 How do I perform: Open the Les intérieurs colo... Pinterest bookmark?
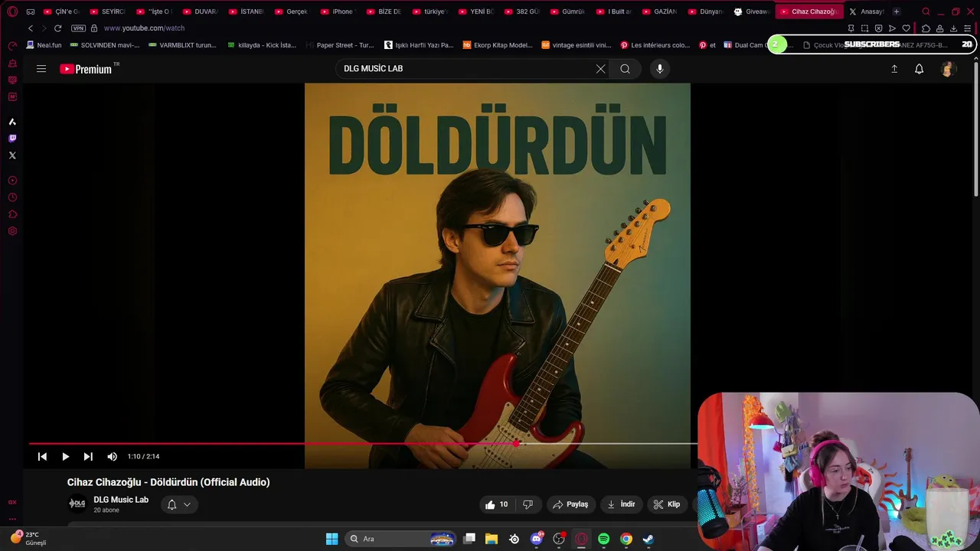point(655,45)
